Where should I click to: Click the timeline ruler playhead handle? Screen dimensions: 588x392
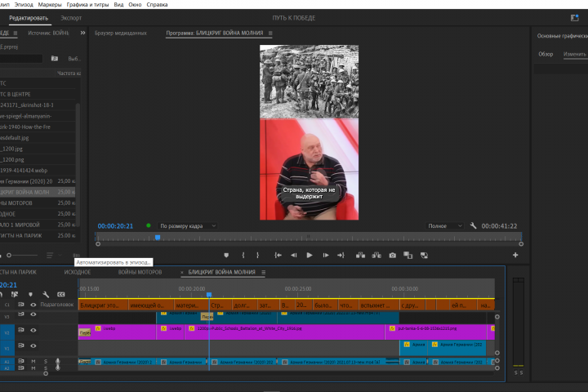click(209, 295)
